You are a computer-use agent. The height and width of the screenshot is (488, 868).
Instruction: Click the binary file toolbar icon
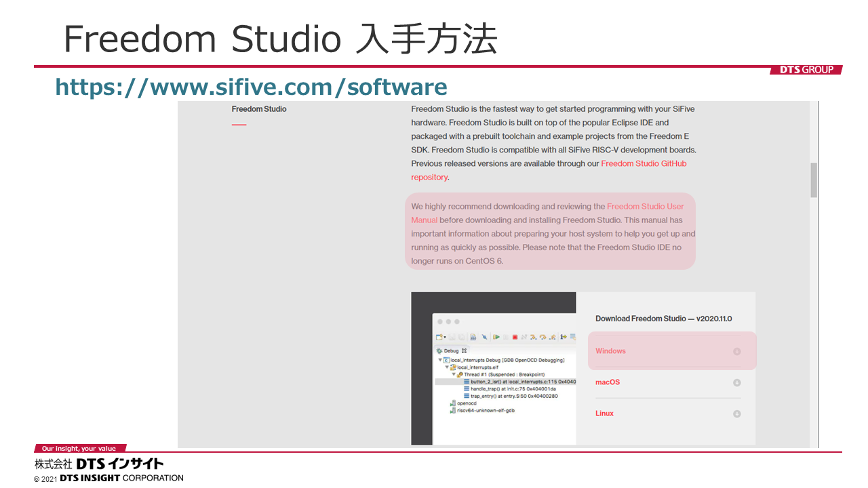click(x=473, y=337)
